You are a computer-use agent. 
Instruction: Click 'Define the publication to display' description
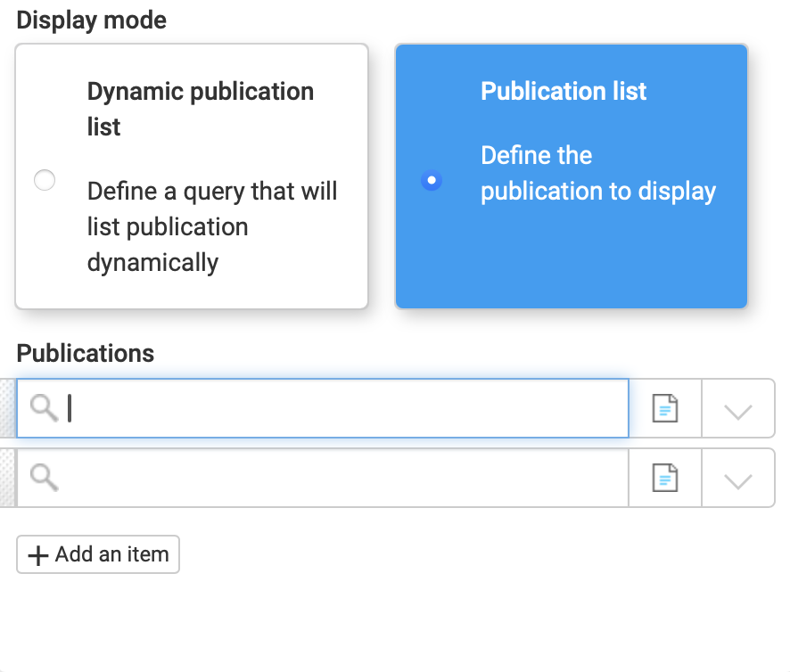[x=597, y=174]
